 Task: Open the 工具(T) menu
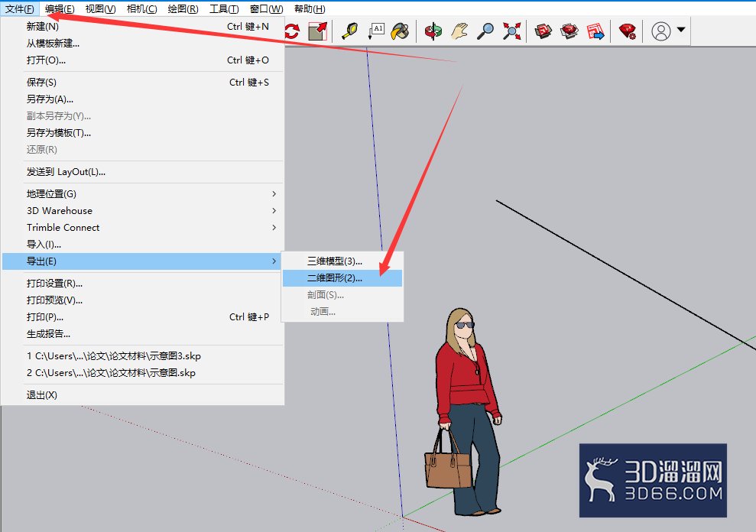click(224, 9)
